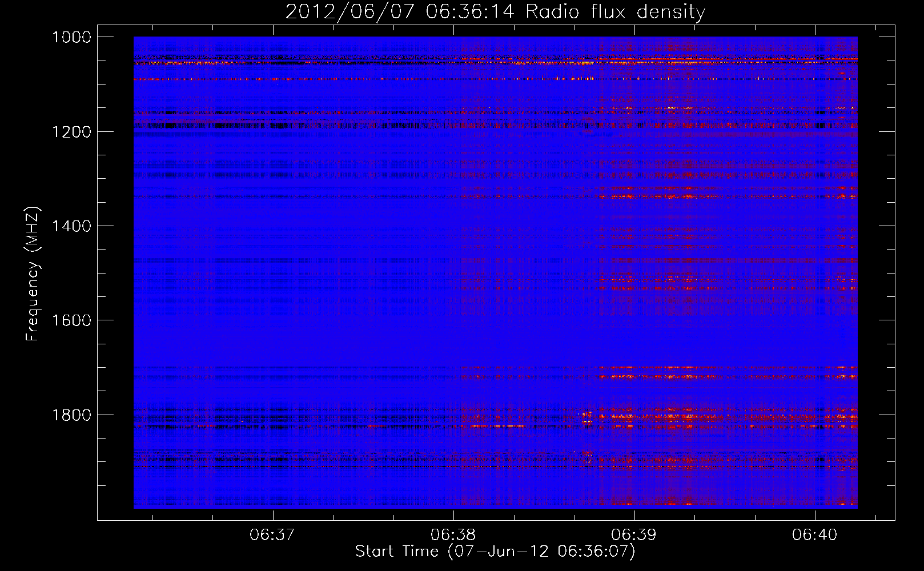Click the plot title '2012/06/07 06:36:14 Radio flux density'
Screen dimensions: 924x571
pos(495,11)
